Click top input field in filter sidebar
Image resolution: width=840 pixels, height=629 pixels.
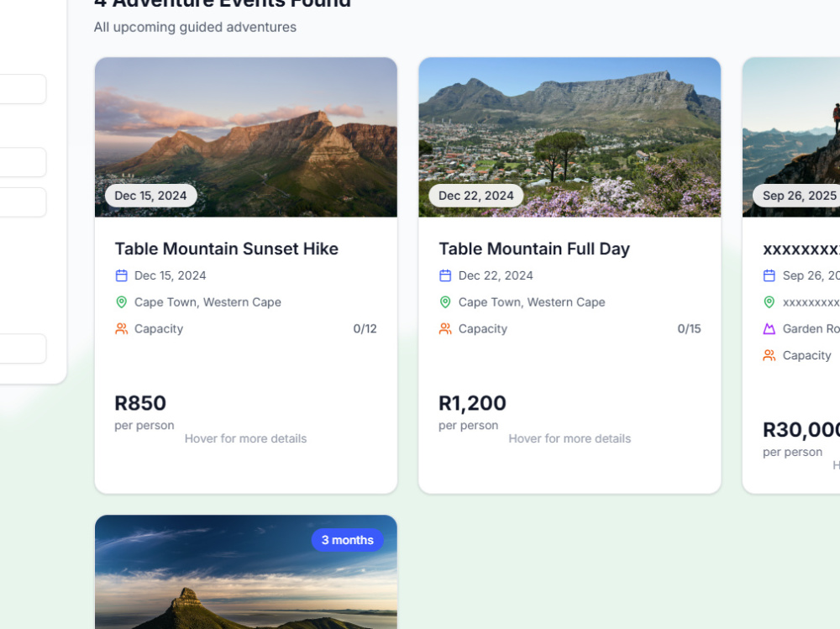coord(23,89)
